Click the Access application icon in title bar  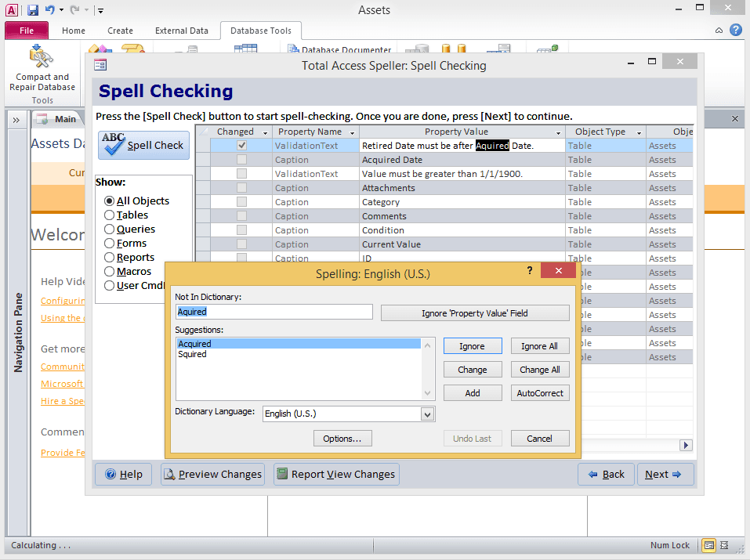point(12,9)
